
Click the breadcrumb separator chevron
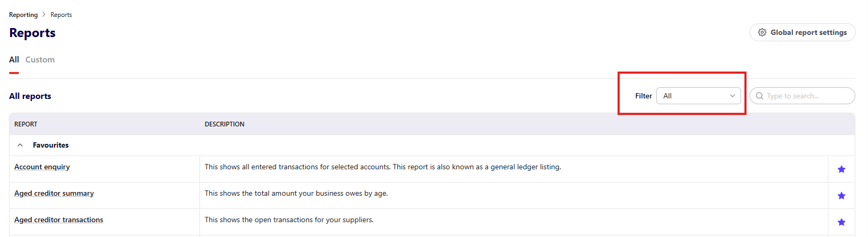44,15
